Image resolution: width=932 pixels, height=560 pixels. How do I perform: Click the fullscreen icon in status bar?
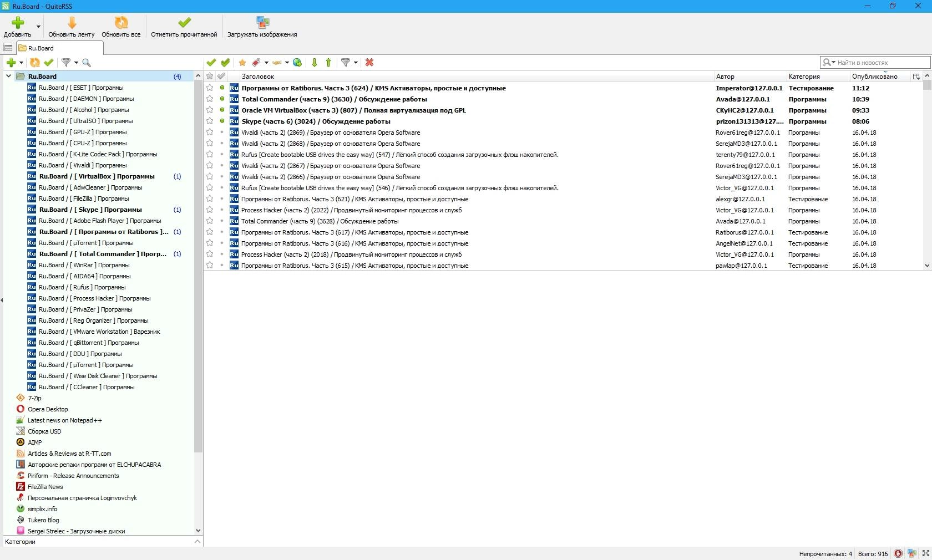tap(925, 553)
